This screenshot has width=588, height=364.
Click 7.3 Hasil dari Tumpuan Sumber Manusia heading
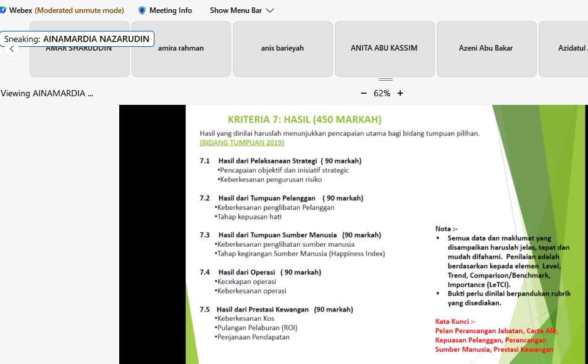(x=290, y=235)
